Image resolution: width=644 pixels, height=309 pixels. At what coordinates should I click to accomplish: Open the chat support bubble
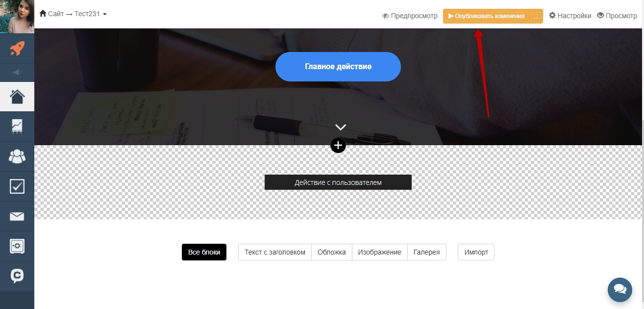coord(619,289)
